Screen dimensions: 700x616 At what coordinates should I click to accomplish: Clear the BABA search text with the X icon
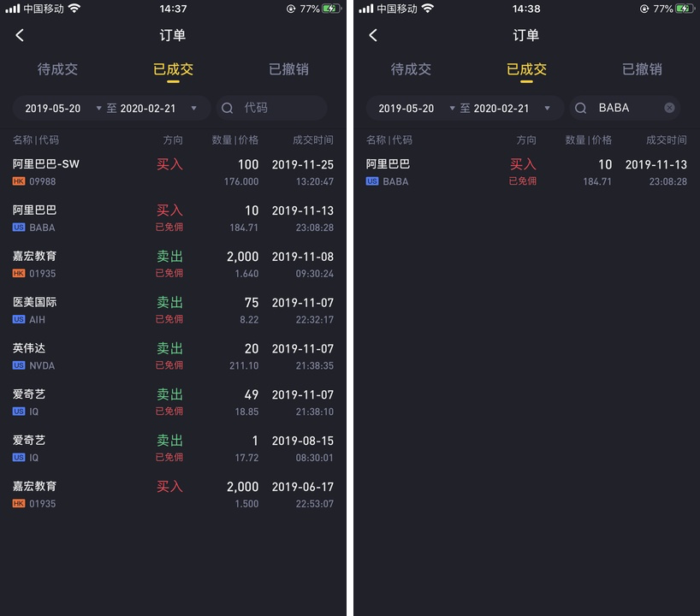(669, 108)
